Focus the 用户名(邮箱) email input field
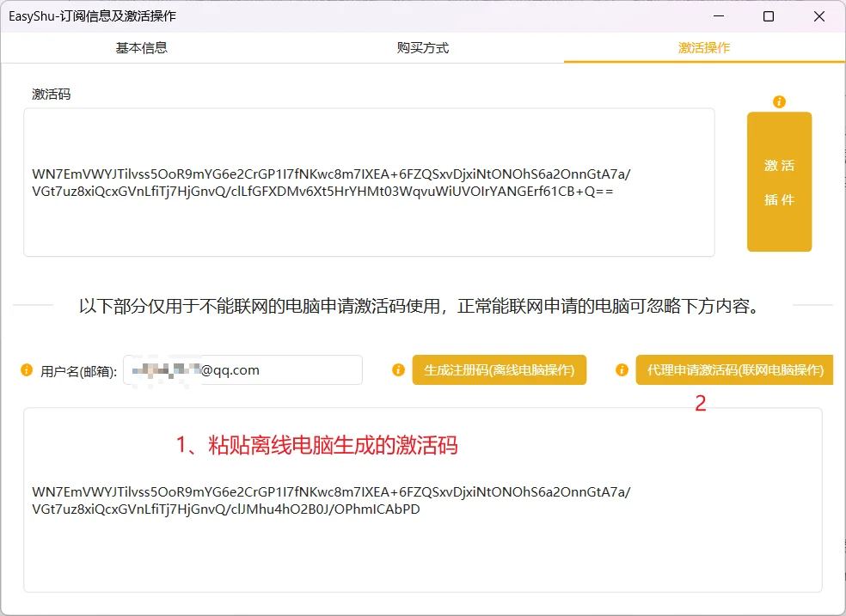Screen dimensions: 846x616 tap(242, 370)
